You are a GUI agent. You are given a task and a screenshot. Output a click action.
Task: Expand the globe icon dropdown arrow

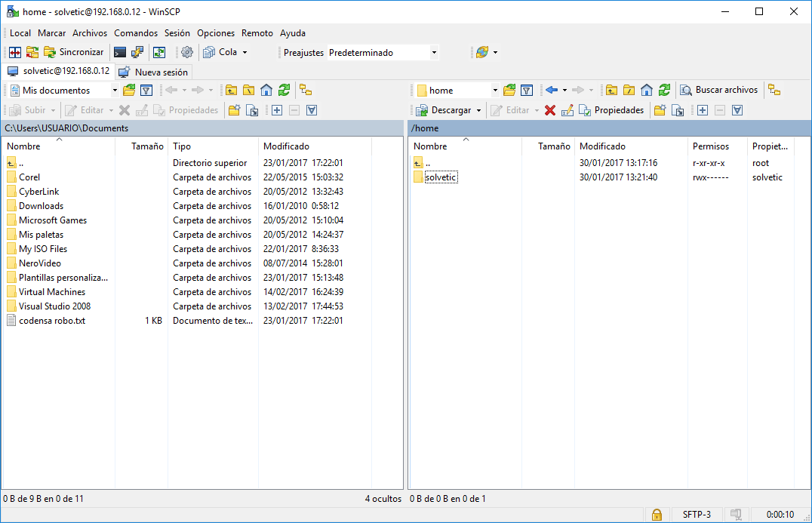click(496, 52)
